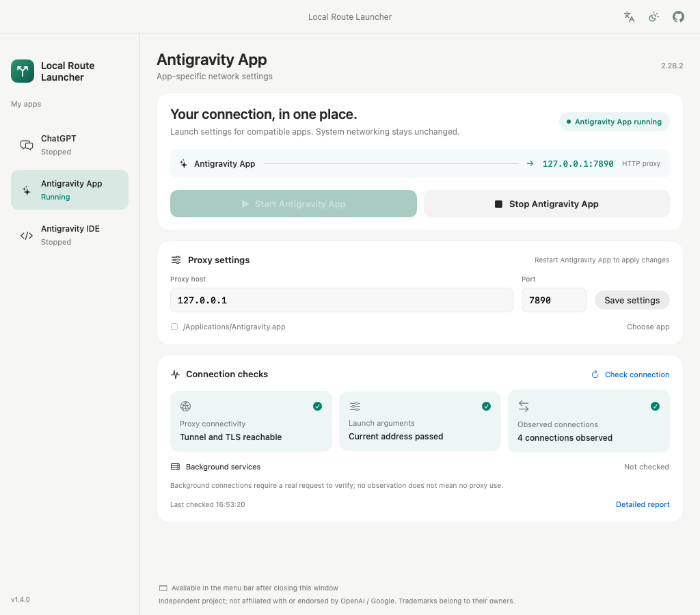This screenshot has height=615, width=700.
Task: Click the sparkle icon in connection route row
Action: (x=183, y=164)
